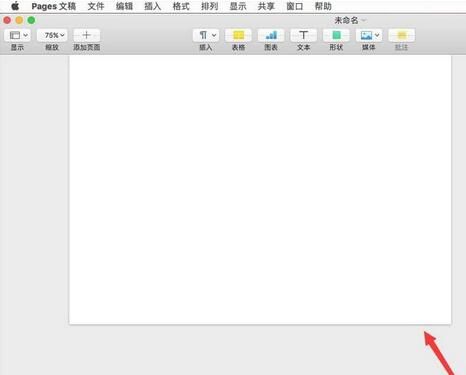Add a text box with 文本 icon
Image resolution: width=466 pixels, height=375 pixels.
coord(303,35)
